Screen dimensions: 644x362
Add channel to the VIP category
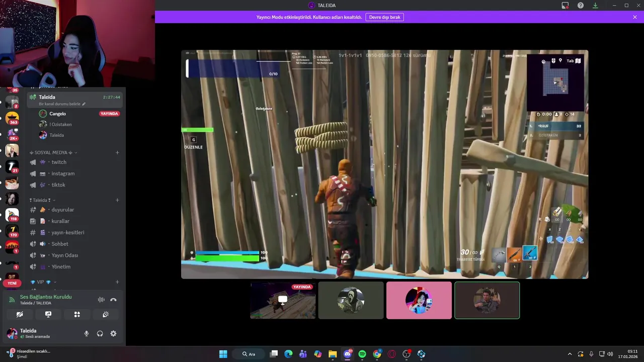coord(117,282)
